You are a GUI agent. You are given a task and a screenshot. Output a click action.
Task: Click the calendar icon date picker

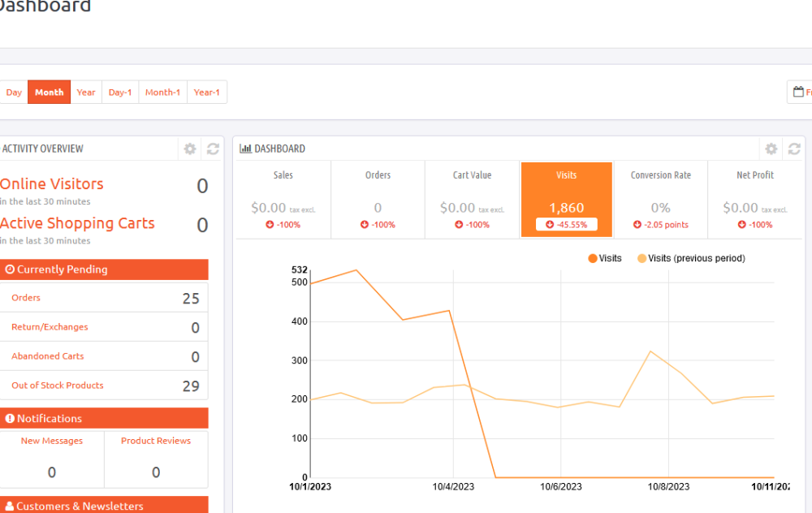point(799,92)
